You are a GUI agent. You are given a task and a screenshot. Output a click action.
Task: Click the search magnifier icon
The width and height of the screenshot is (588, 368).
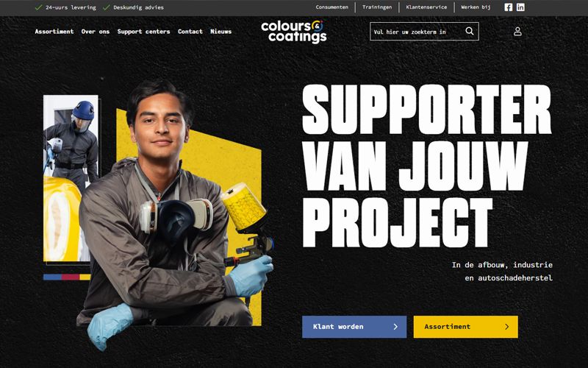pos(470,31)
